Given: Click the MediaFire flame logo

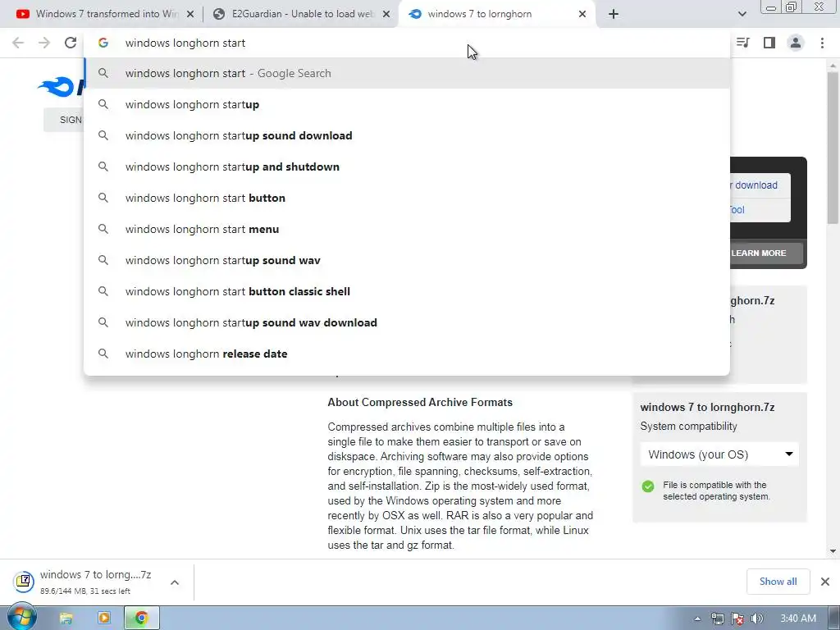Looking at the screenshot, I should coord(57,87).
